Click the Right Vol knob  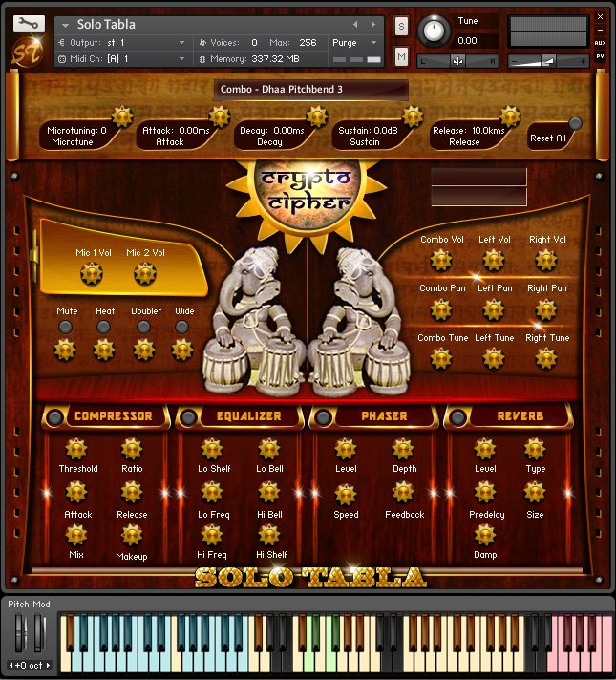coord(546,260)
